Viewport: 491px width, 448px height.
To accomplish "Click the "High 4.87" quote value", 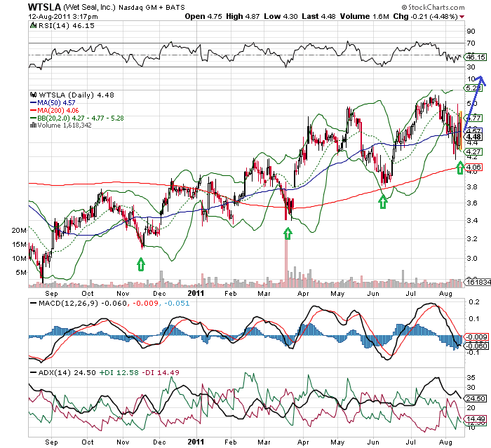I will 243,16.
